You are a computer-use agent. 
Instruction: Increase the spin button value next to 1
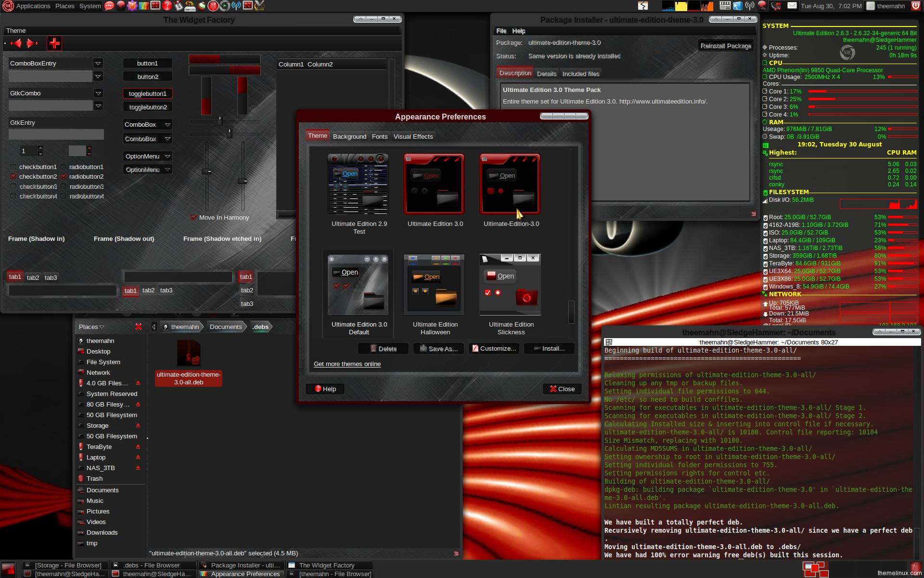coord(40,148)
